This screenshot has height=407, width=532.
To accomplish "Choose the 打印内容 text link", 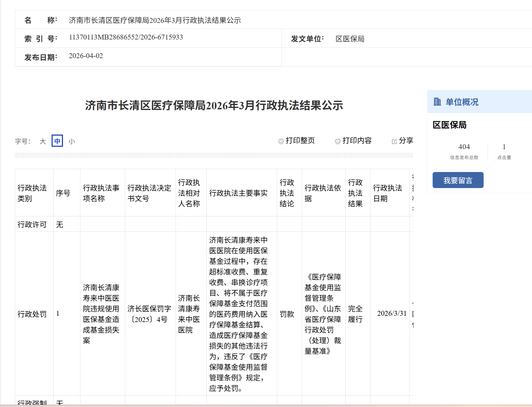I will (x=357, y=141).
